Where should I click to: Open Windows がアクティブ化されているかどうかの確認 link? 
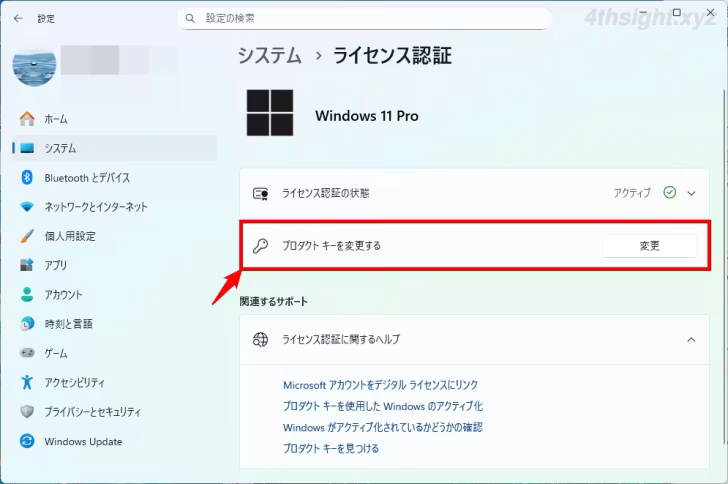(x=383, y=427)
